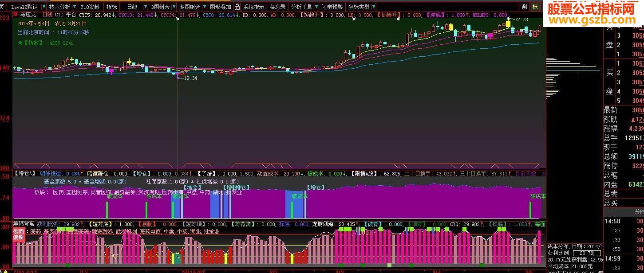Open the F10资料 page
644x273 pixels.
pos(90,7)
